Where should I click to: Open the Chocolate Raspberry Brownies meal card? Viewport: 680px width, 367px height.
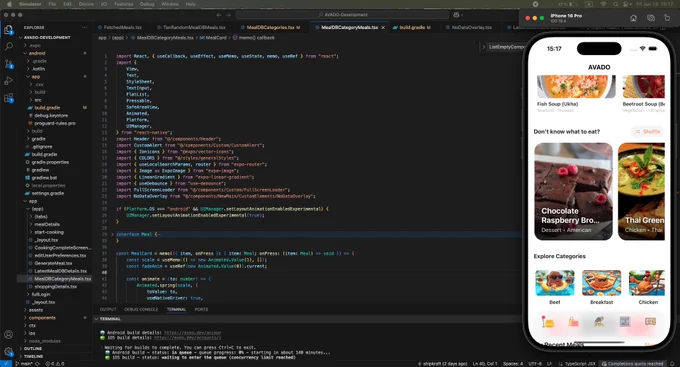(573, 191)
